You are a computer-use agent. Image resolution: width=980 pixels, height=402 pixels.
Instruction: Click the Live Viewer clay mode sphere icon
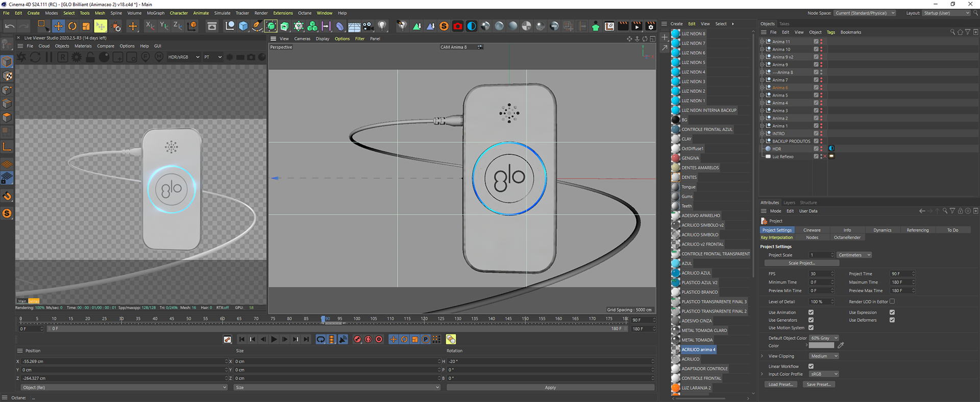point(104,57)
